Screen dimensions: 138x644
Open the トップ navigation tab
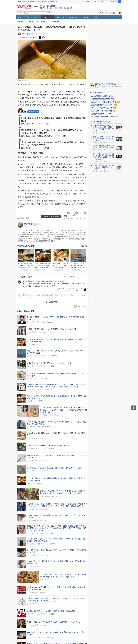pyautogui.click(x=20, y=17)
